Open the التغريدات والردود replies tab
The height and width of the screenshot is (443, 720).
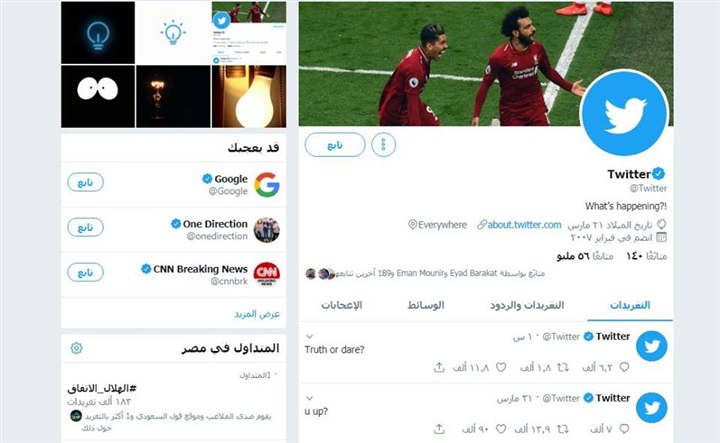pyautogui.click(x=527, y=305)
